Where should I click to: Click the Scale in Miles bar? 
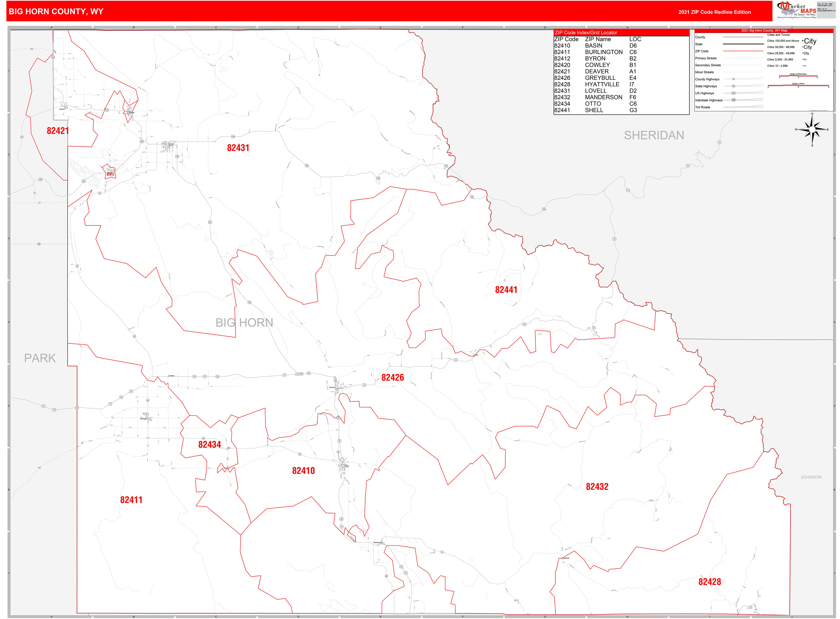pos(798,86)
